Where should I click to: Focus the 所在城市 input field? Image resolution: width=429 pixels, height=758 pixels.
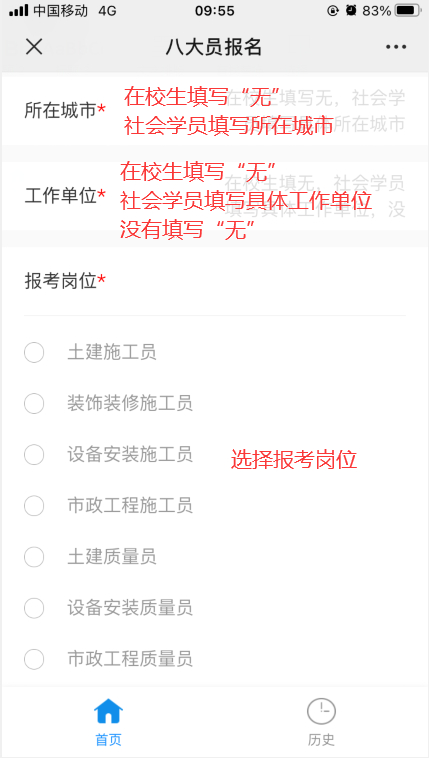pos(313,111)
